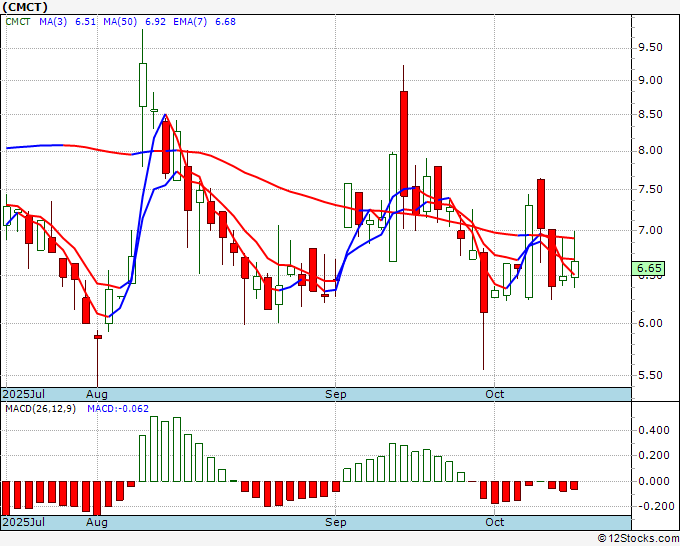This screenshot has width=680, height=546.
Task: Click the tallest green MACD bar in August
Action: click(x=154, y=449)
